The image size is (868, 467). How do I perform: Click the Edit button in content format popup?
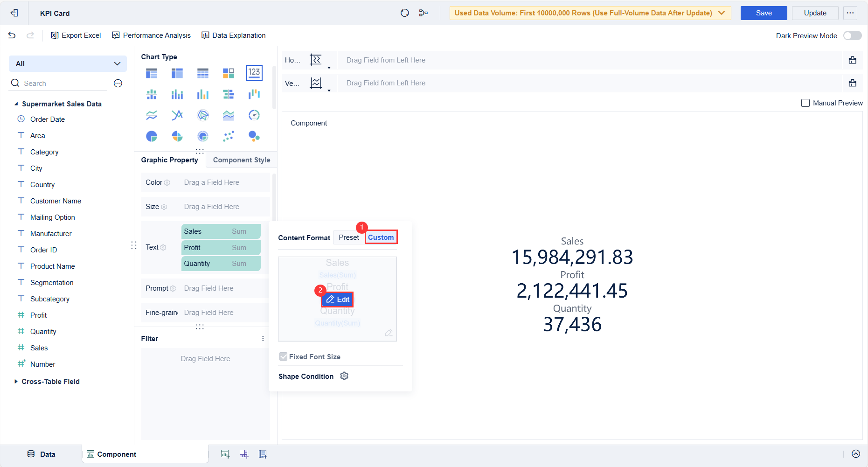click(x=337, y=299)
